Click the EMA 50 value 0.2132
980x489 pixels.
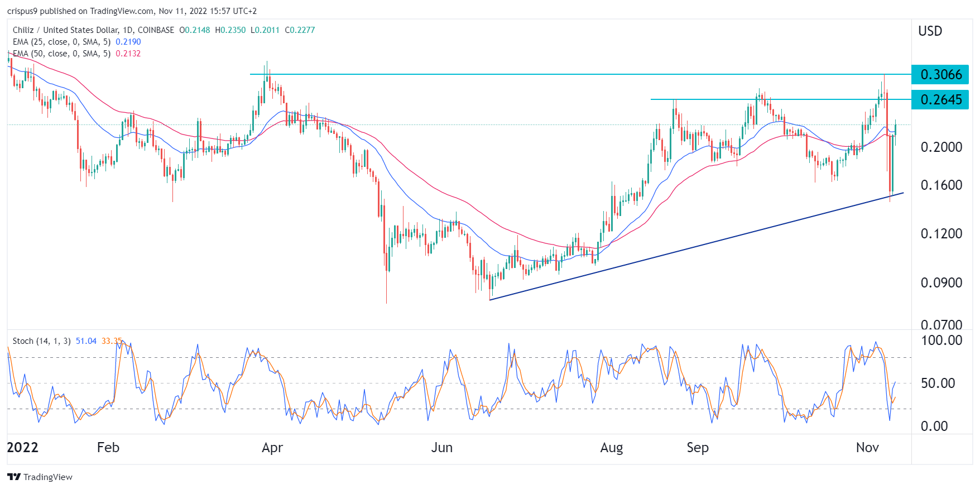[128, 54]
